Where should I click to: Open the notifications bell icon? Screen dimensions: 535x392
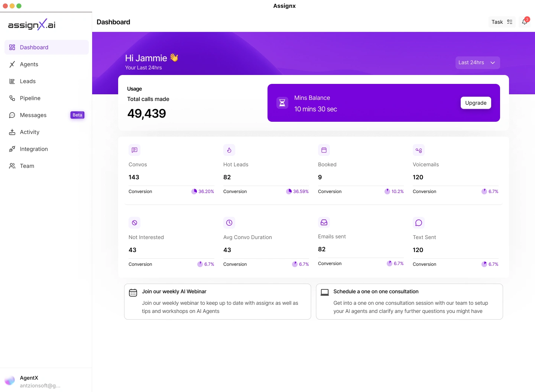[524, 22]
